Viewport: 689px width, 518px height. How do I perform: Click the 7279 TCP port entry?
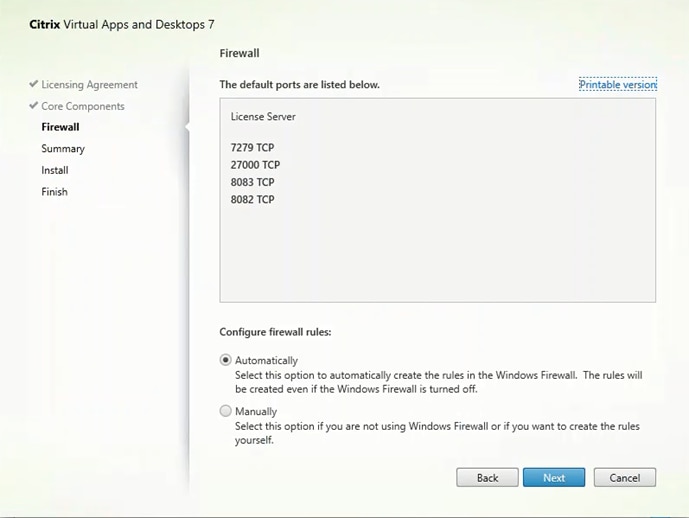tap(252, 148)
